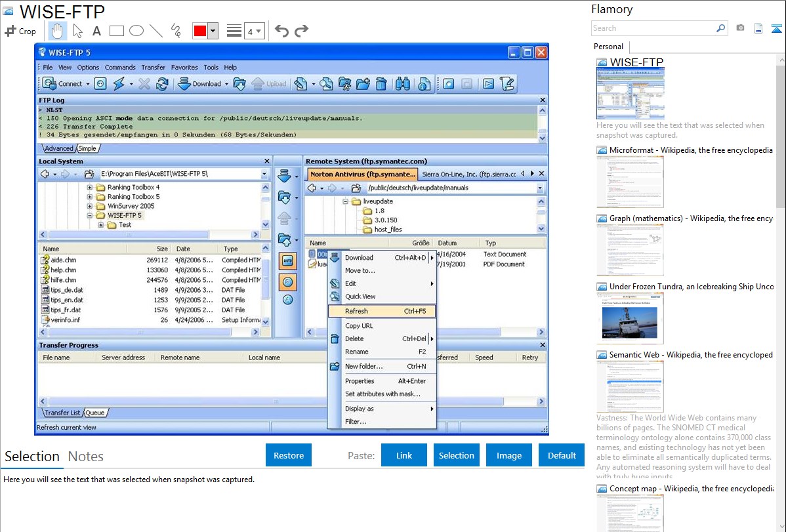Screen dimensions: 786x532
Task: Click the gray X disconnect toolbar icon
Action: click(x=144, y=84)
